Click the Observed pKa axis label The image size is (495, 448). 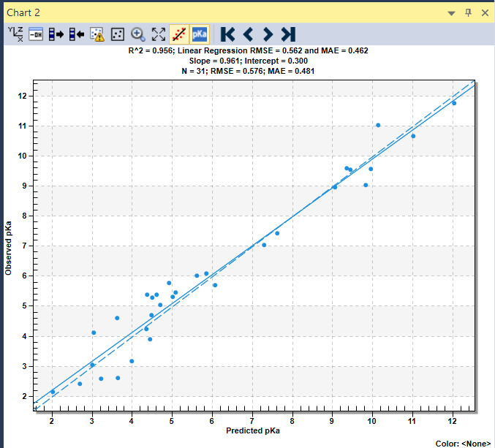point(8,248)
